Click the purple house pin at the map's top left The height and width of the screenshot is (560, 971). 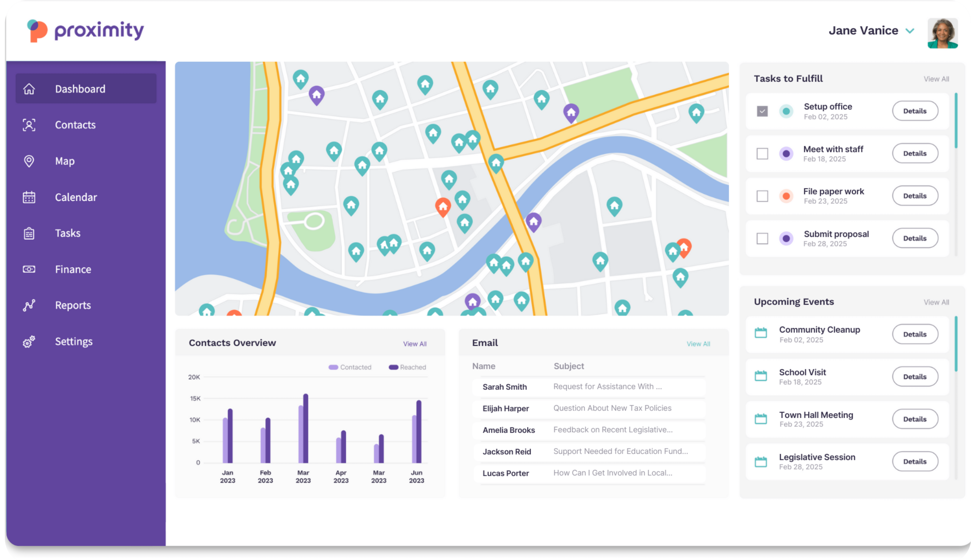click(x=317, y=95)
